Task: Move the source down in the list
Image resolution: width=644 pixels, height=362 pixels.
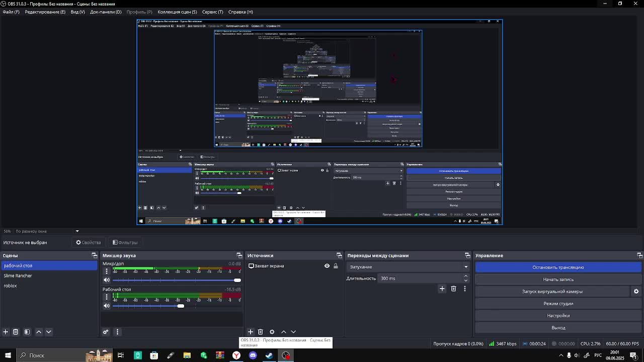Action: (x=294, y=332)
